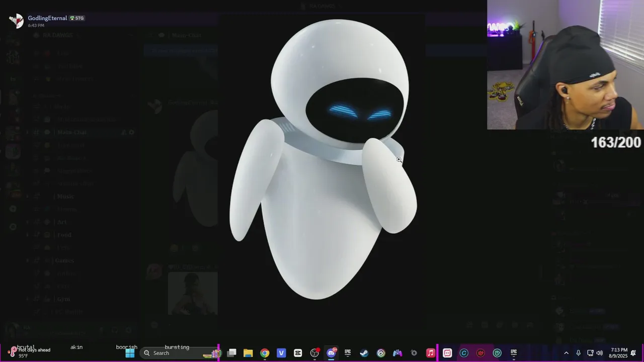644x362 pixels.
Task: Open the notification bell in tray
Action: pos(633,353)
